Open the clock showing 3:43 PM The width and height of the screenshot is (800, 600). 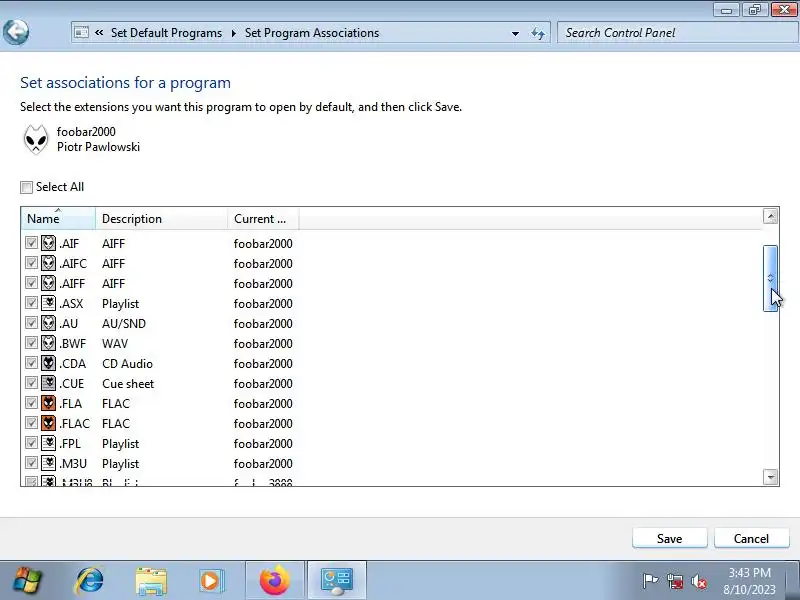click(749, 581)
